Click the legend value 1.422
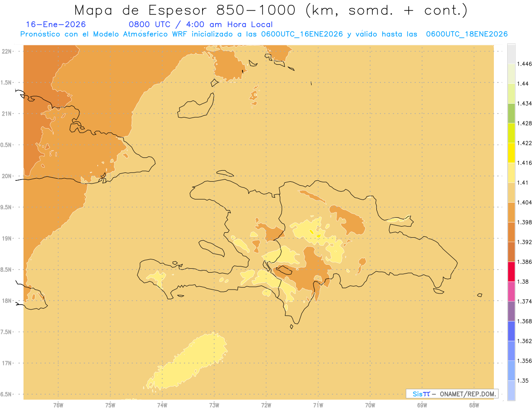 coord(524,143)
